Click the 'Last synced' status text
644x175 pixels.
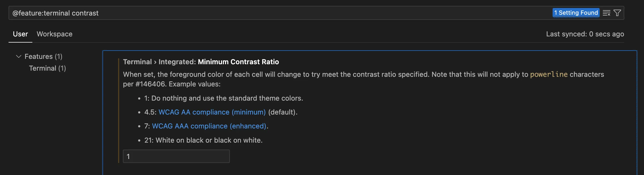[x=585, y=34]
